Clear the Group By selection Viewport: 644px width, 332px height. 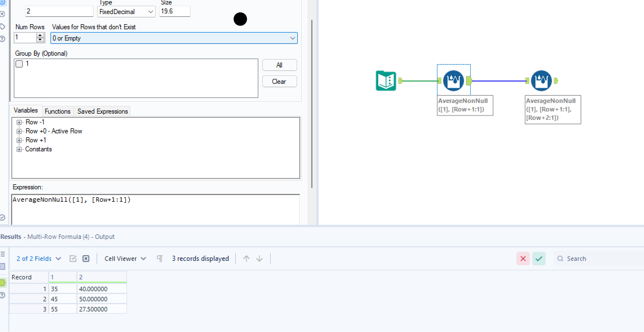pyautogui.click(x=279, y=81)
